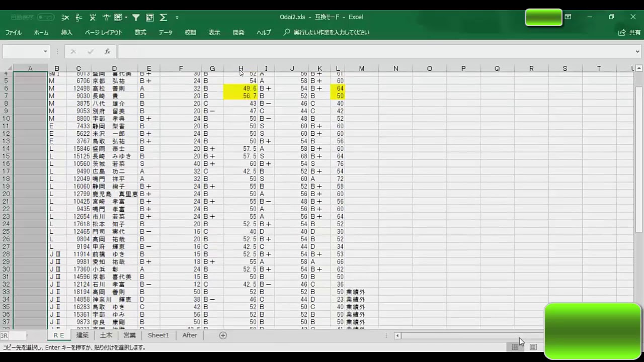Click the AutoSum sigma icon
The height and width of the screenshot is (362, 644).
163,17
